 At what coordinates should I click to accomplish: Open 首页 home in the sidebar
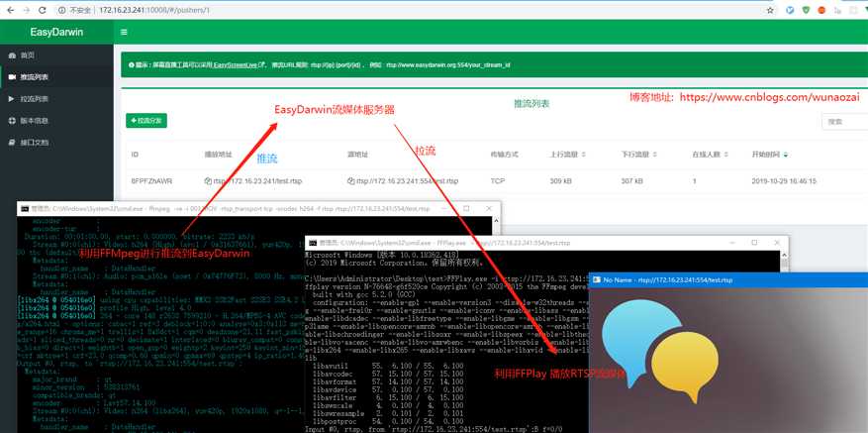(56, 55)
